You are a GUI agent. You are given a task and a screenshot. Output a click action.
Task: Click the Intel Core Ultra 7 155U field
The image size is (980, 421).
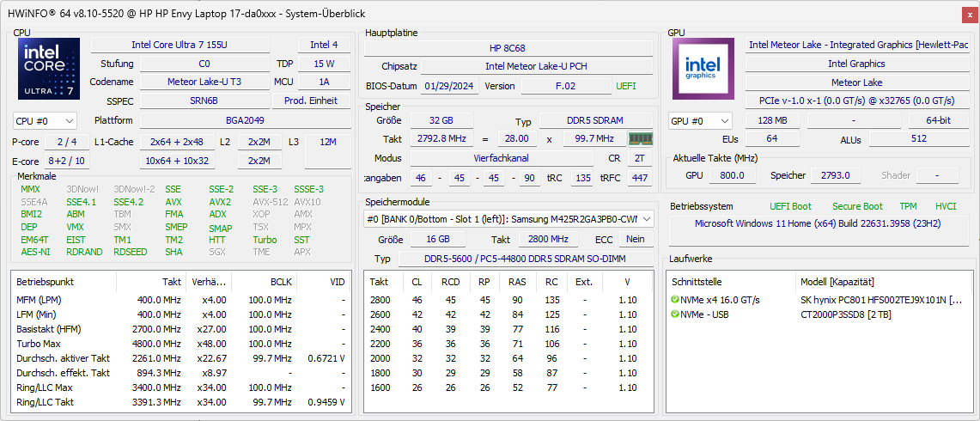pos(191,45)
